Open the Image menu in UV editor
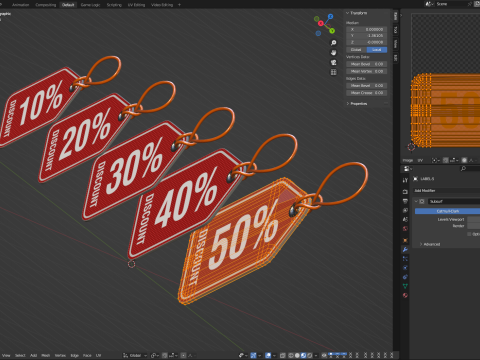480x360 pixels. (x=408, y=160)
